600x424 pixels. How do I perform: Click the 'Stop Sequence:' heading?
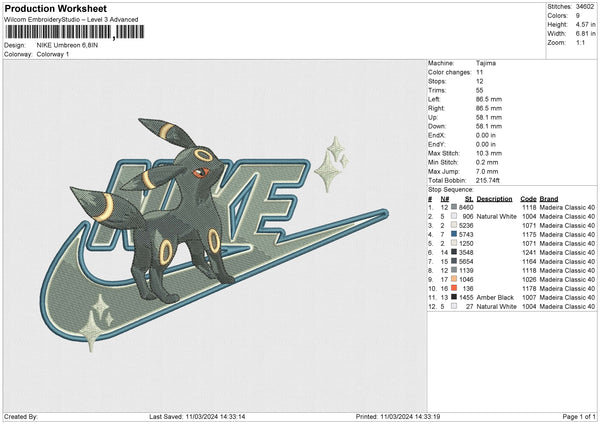(450, 190)
